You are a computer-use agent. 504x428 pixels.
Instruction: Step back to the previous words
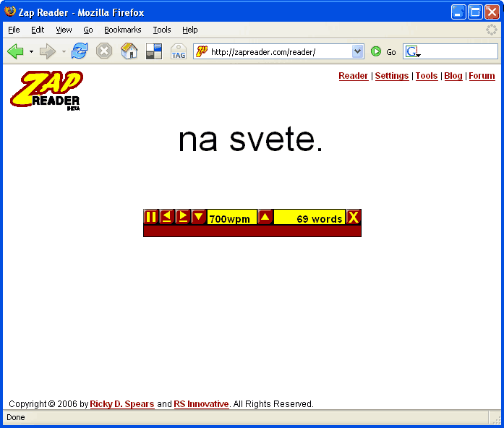click(167, 217)
